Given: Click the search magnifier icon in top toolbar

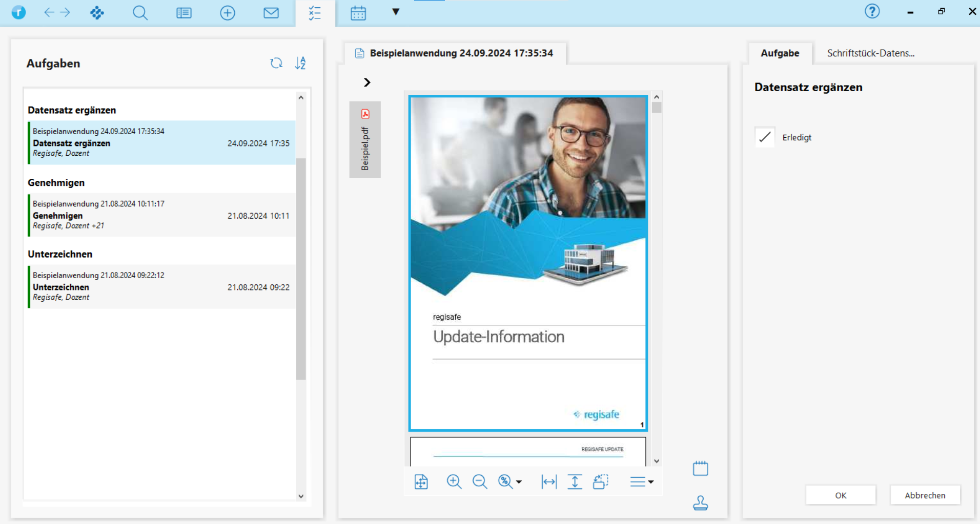Looking at the screenshot, I should pos(140,13).
